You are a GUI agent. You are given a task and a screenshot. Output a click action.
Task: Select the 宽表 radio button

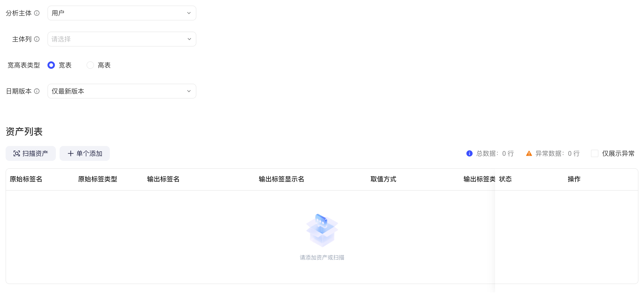pyautogui.click(x=51, y=65)
